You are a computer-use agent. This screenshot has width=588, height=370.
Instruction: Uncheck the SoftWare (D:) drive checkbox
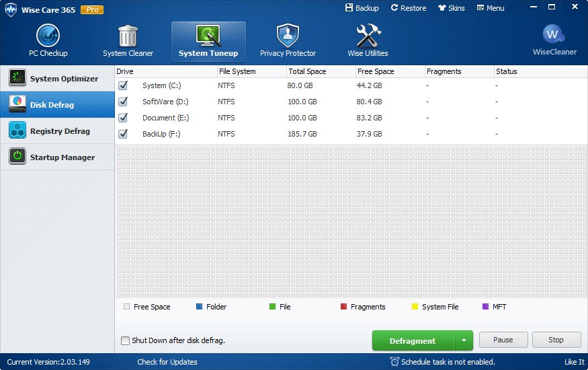coord(123,102)
